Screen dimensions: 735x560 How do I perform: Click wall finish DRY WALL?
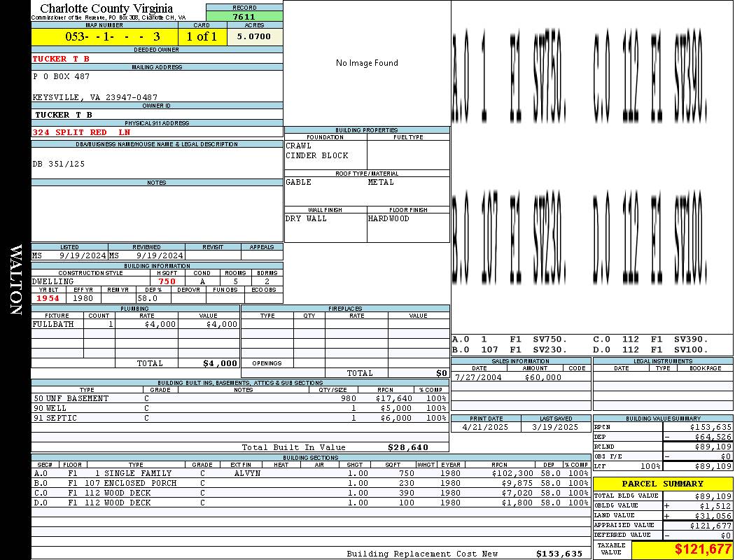pyautogui.click(x=306, y=219)
